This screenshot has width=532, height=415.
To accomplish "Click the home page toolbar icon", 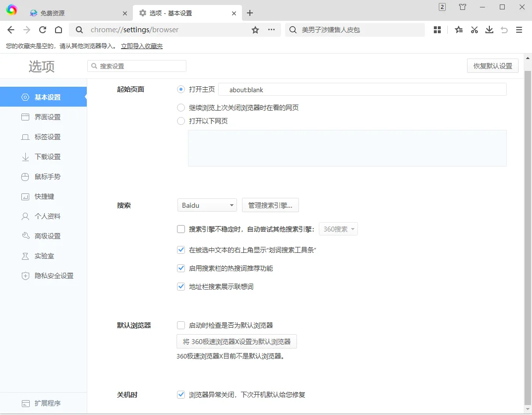I will pyautogui.click(x=59, y=30).
